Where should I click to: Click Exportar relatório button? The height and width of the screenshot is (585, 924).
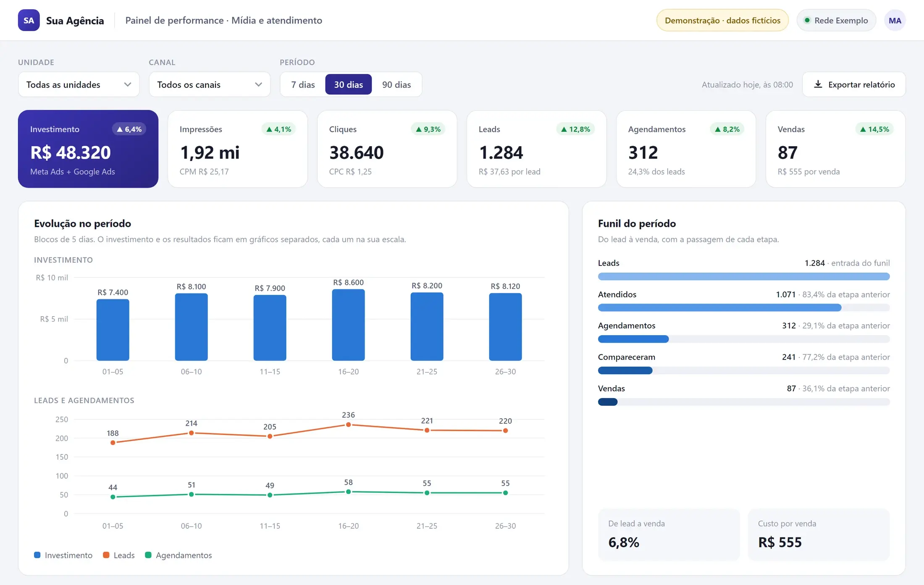coord(854,84)
